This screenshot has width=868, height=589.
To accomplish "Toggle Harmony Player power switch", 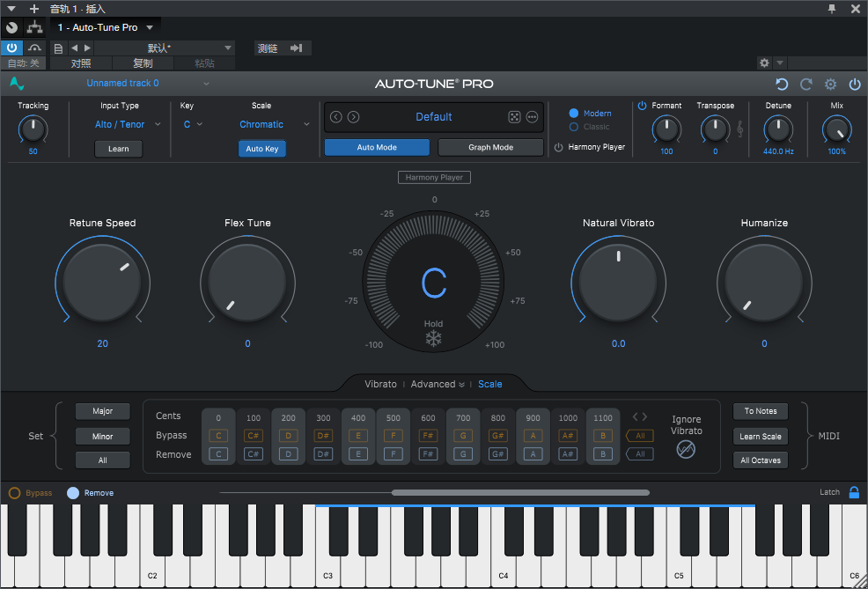I will [x=558, y=147].
